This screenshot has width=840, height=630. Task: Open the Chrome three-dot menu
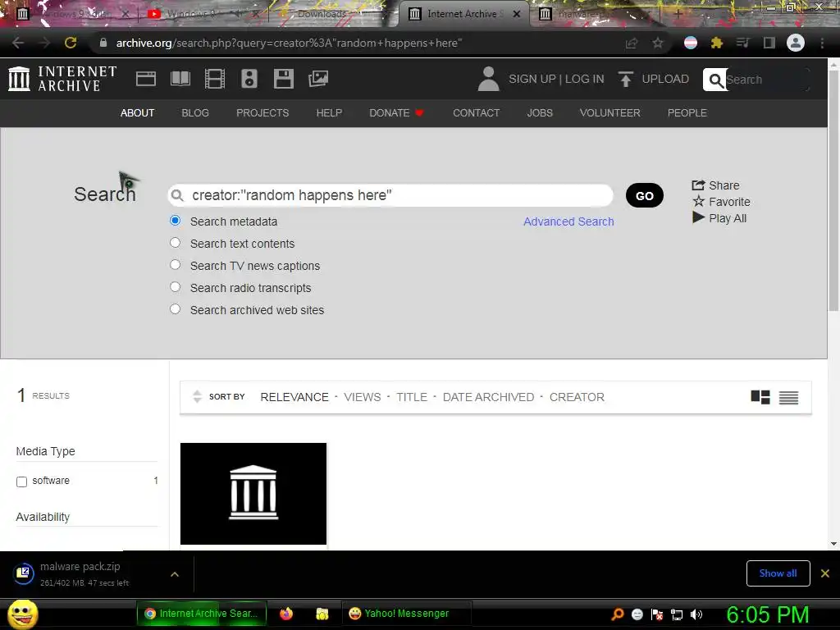[822, 43]
